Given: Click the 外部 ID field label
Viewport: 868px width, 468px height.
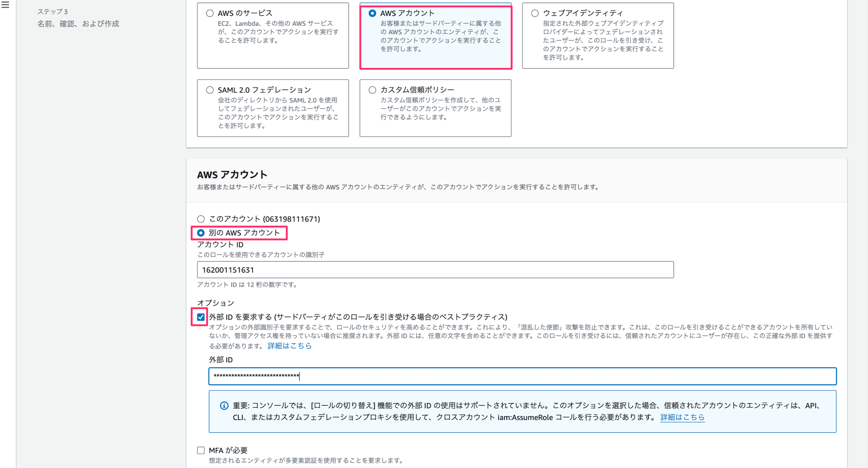Looking at the screenshot, I should click(221, 360).
